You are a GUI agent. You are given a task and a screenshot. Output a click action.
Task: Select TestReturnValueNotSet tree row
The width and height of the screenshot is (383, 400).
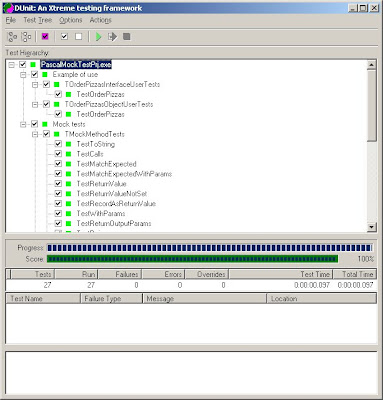click(112, 194)
